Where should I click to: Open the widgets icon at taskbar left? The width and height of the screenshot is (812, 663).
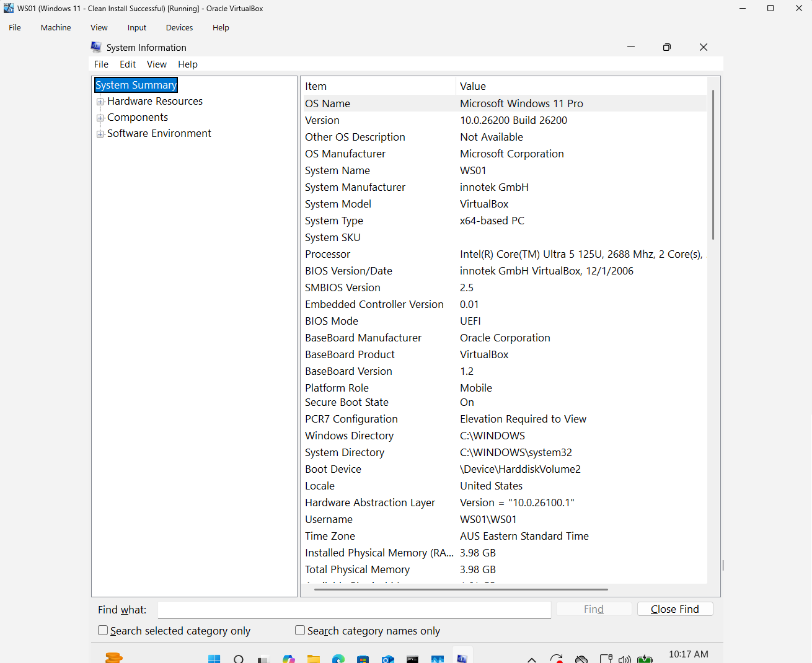click(x=113, y=658)
